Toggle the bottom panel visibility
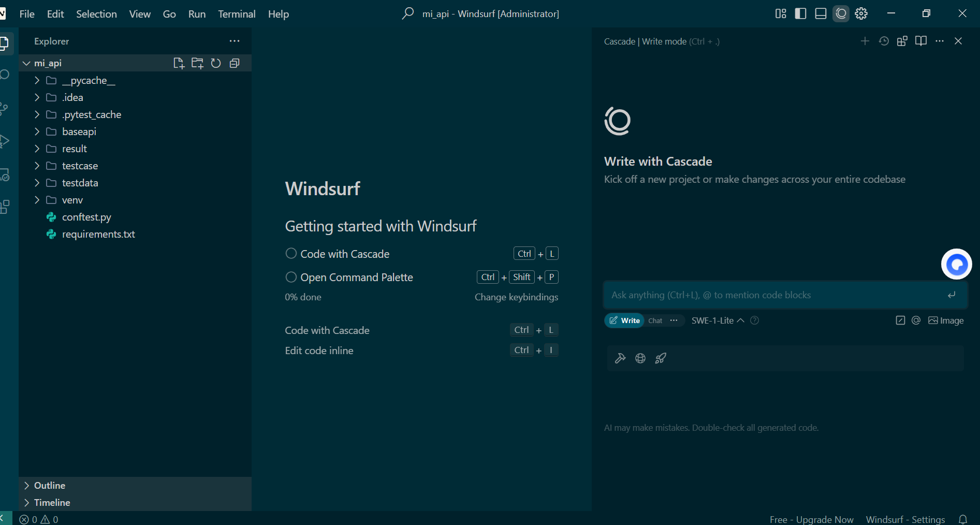Screen dimensions: 980x525 click(821, 13)
